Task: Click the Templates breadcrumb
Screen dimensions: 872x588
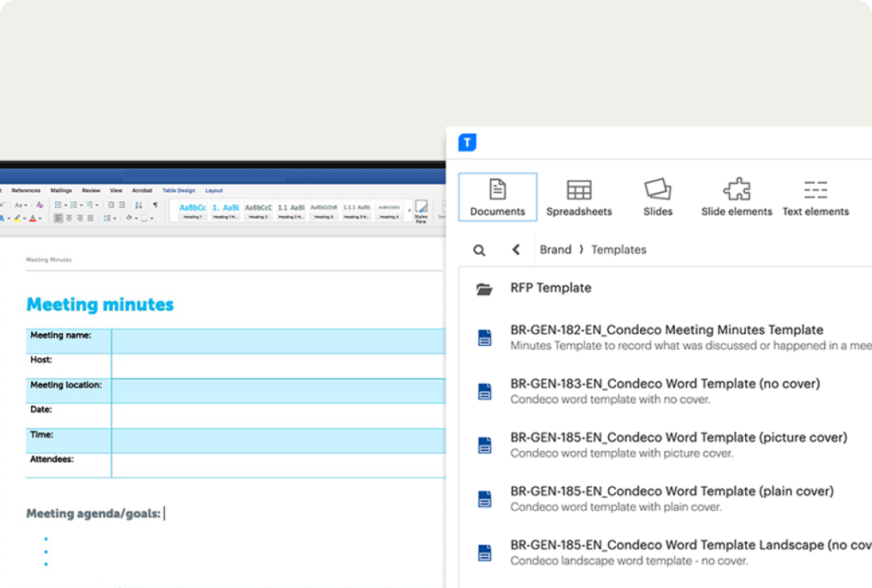Action: (618, 250)
